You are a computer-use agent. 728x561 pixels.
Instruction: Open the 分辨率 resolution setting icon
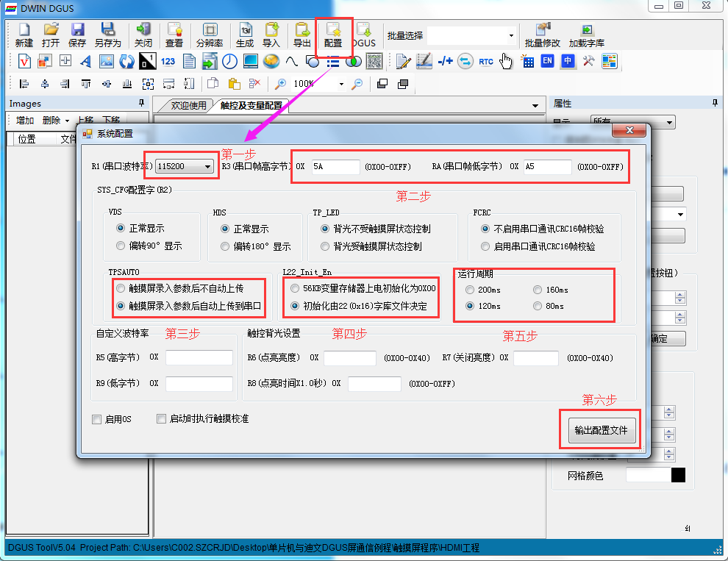(x=210, y=35)
